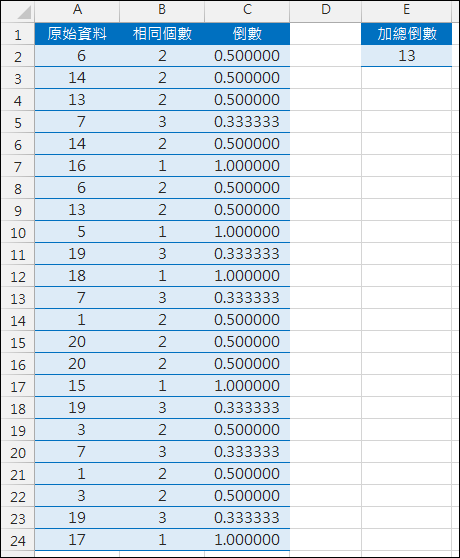Select row 13 header
Viewport: 460px width, 558px height.
click(x=18, y=298)
